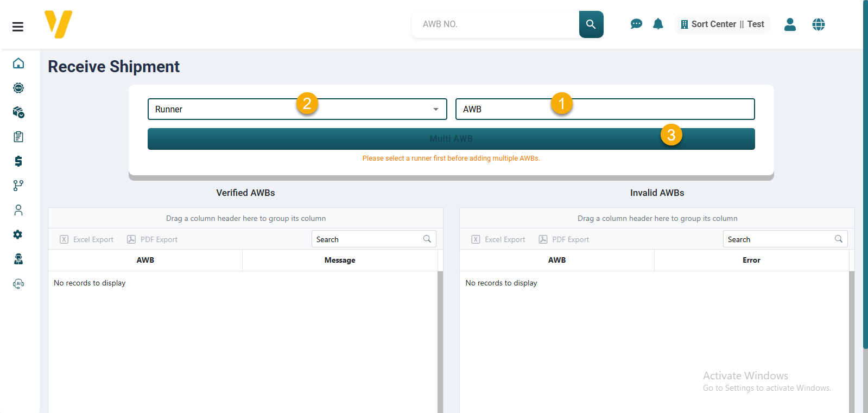Screen dimensions: 868x413
Task: Click into the AWB input field
Action: coord(605,109)
